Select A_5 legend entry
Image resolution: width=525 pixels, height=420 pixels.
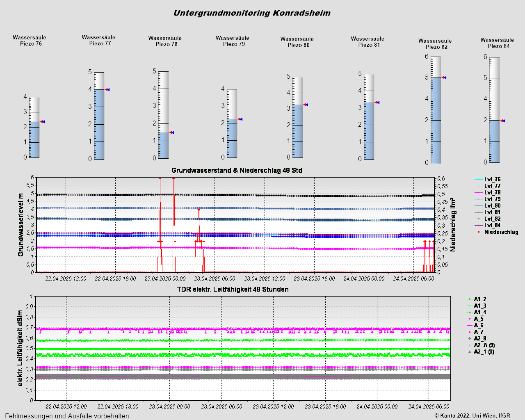475,319
